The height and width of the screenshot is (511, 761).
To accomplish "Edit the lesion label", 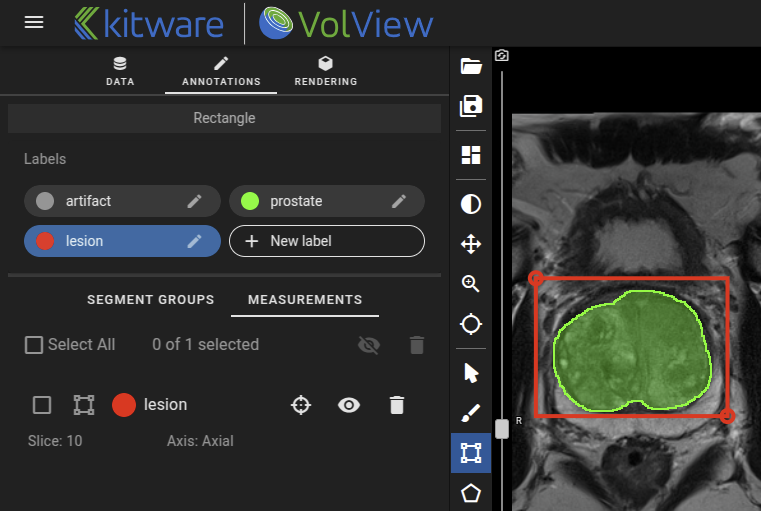I will (x=195, y=241).
